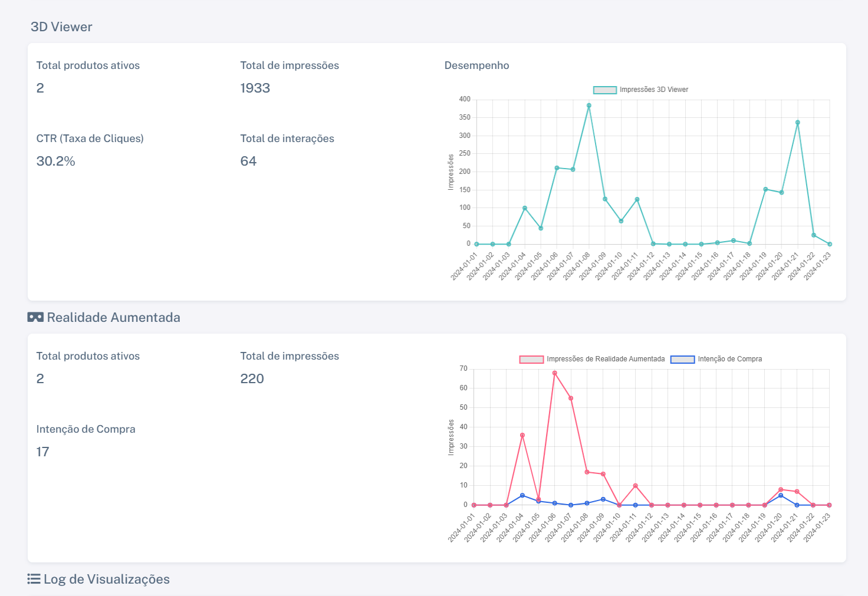Click the Impressões 3D Viewer legend label text

click(x=654, y=90)
